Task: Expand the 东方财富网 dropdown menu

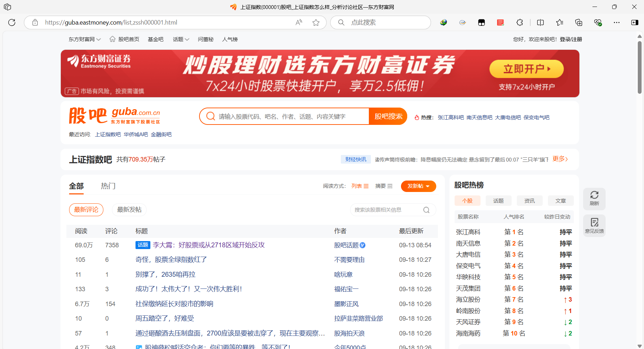Action: coord(85,39)
